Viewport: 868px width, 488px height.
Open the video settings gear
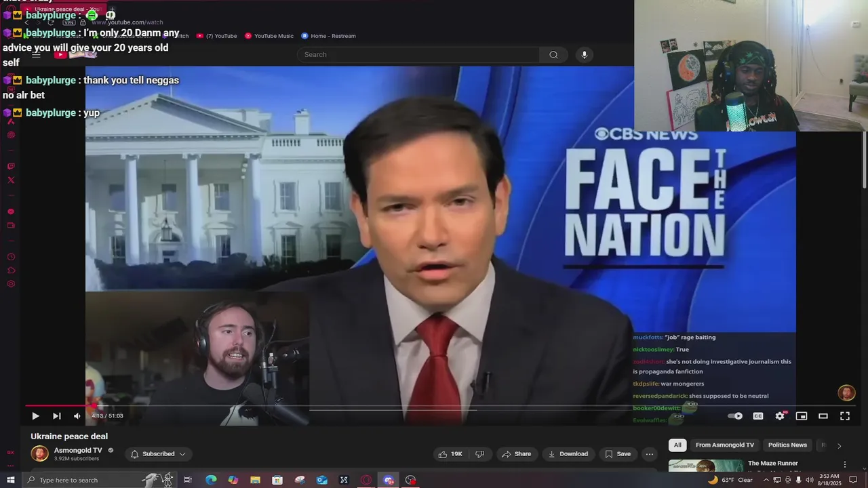pos(780,416)
